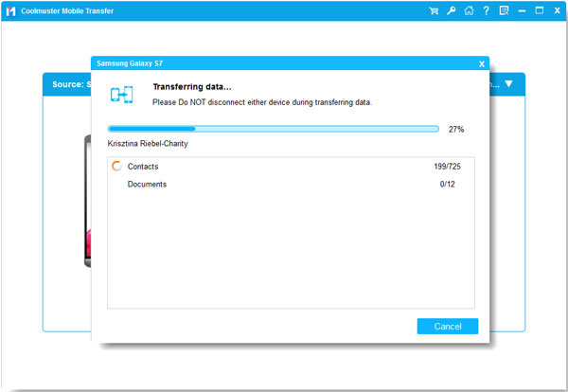The height and width of the screenshot is (392, 568).
Task: Go to the home screen icon
Action: click(x=468, y=11)
